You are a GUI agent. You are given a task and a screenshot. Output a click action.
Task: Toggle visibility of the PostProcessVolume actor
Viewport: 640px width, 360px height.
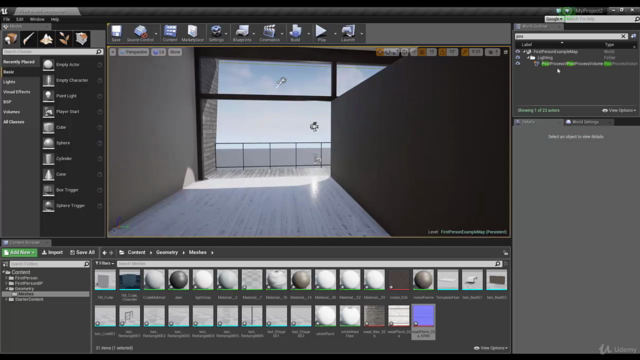coord(518,64)
